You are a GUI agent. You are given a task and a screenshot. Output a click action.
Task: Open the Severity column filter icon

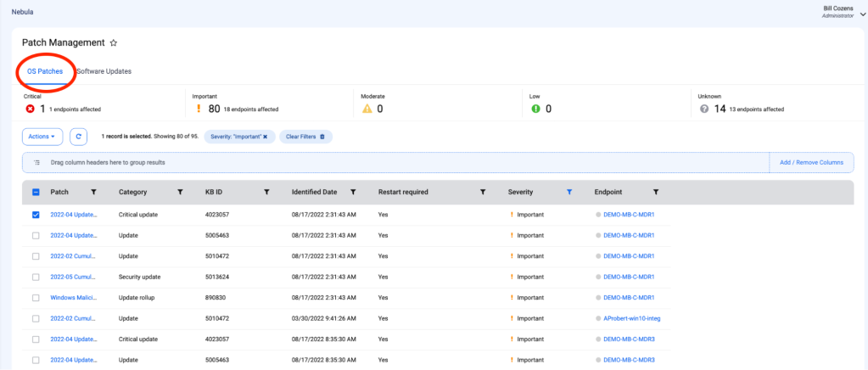tap(569, 193)
